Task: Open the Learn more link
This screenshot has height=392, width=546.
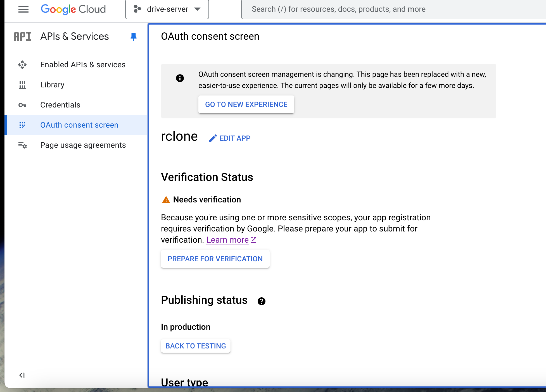Action: 227,240
